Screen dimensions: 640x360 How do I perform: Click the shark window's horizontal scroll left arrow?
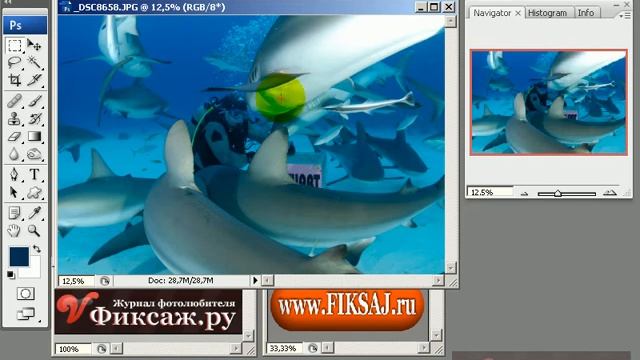267,280
